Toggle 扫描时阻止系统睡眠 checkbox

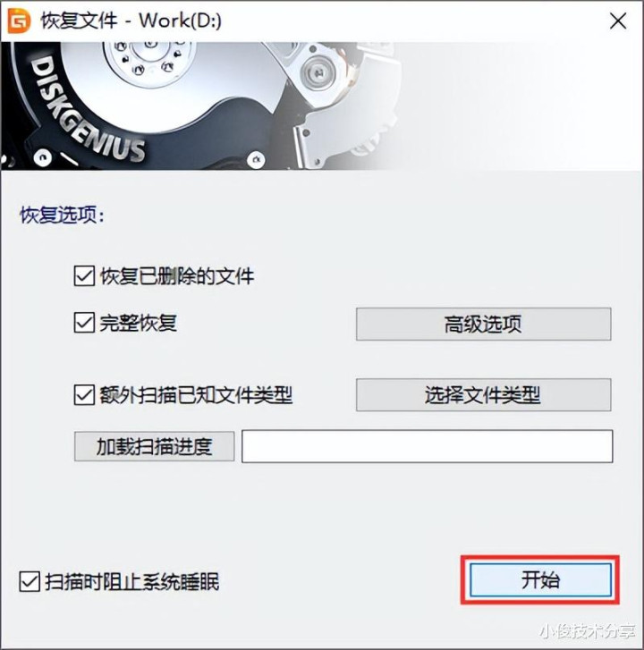pos(30,581)
